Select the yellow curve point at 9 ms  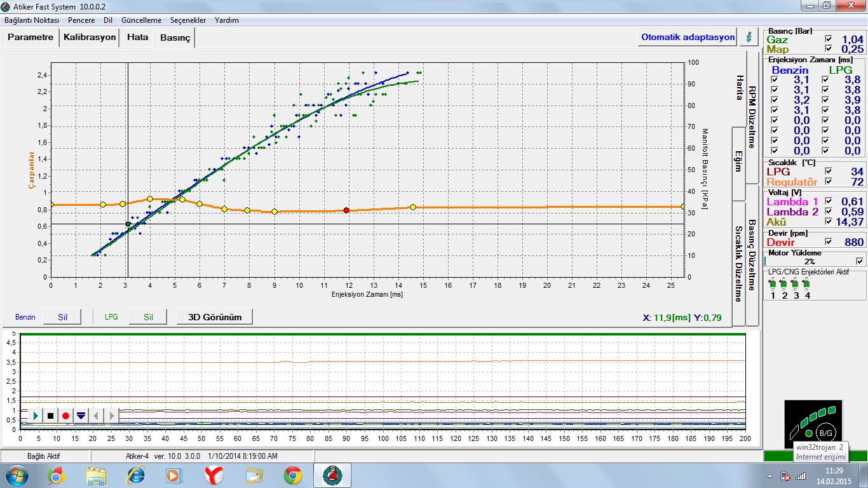coord(275,212)
